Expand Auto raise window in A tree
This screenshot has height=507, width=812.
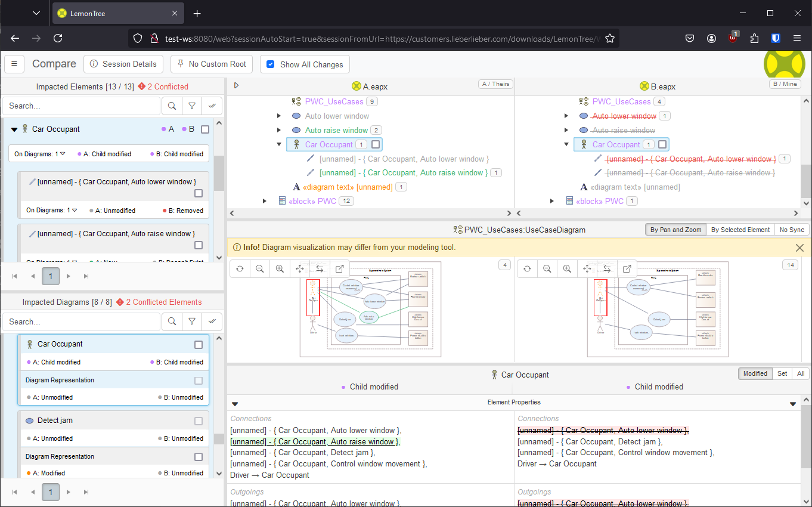click(278, 130)
